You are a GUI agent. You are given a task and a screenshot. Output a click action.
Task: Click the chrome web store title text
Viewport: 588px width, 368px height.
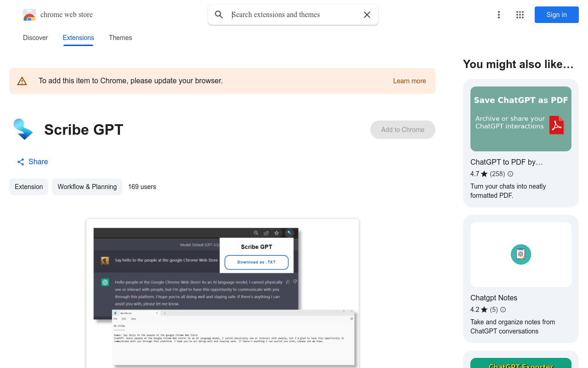coord(67,15)
